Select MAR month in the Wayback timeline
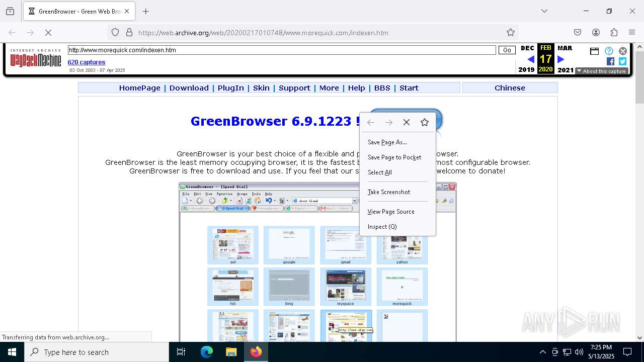This screenshot has height=362, width=644. pos(565,48)
